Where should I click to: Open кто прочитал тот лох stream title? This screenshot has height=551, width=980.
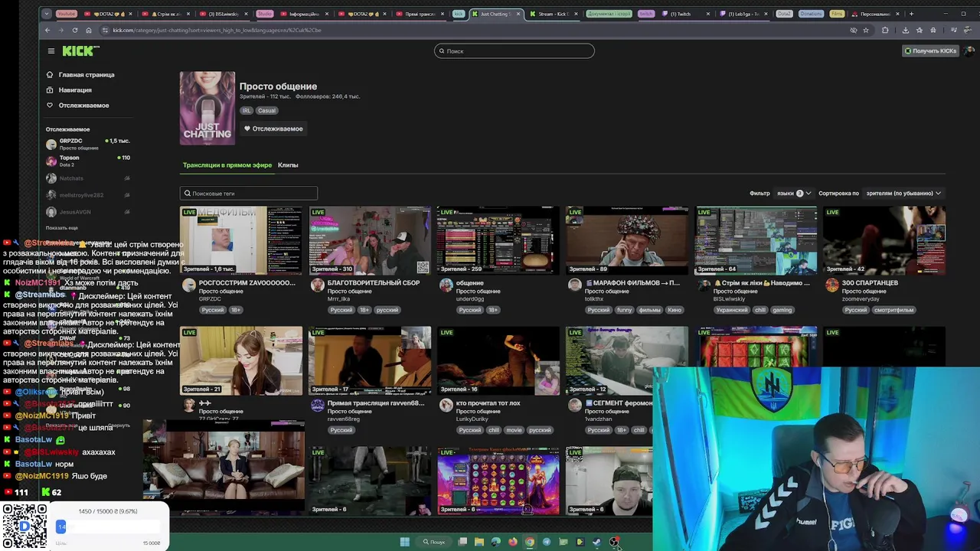click(488, 403)
